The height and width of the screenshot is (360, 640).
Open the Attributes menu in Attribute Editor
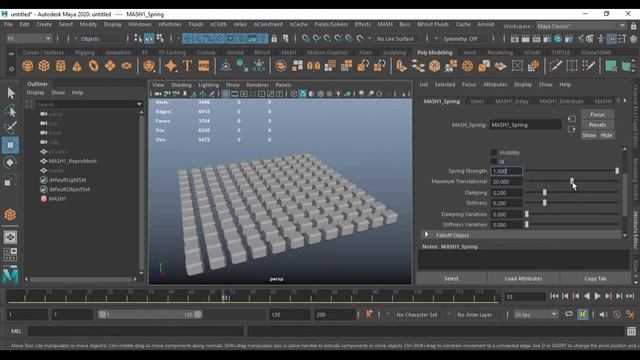(495, 84)
